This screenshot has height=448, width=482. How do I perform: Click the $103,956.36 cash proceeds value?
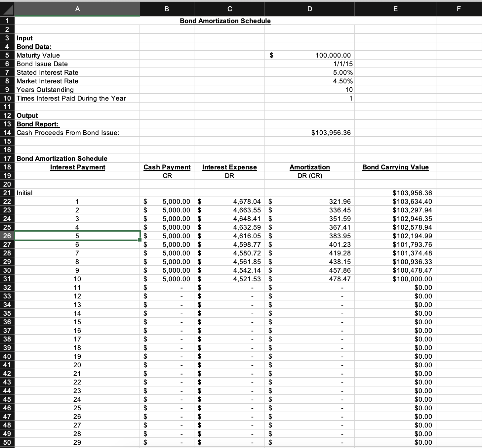coord(309,132)
